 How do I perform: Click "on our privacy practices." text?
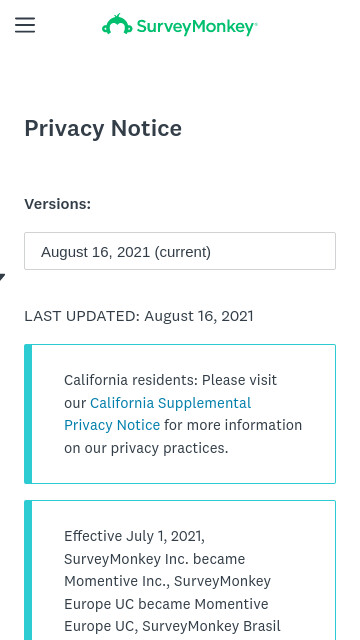[x=146, y=448]
